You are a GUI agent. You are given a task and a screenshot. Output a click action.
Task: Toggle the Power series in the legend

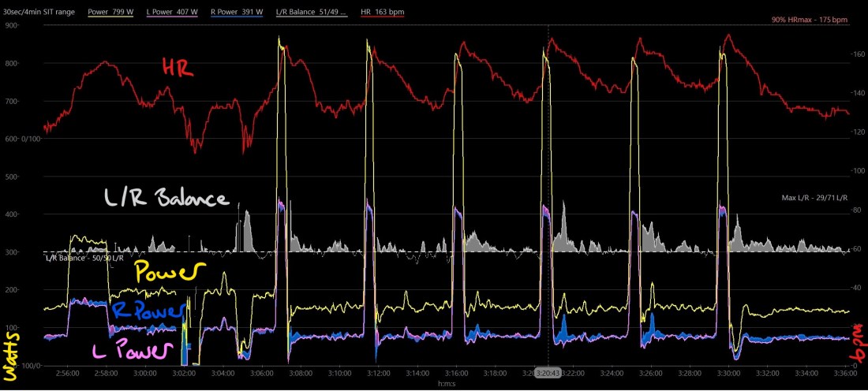(109, 13)
